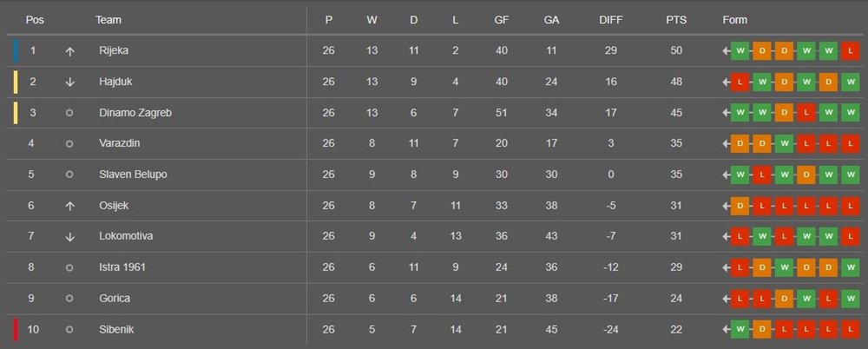
Task: Click Rijeka's up-arrow position change icon
Action: coord(69,51)
